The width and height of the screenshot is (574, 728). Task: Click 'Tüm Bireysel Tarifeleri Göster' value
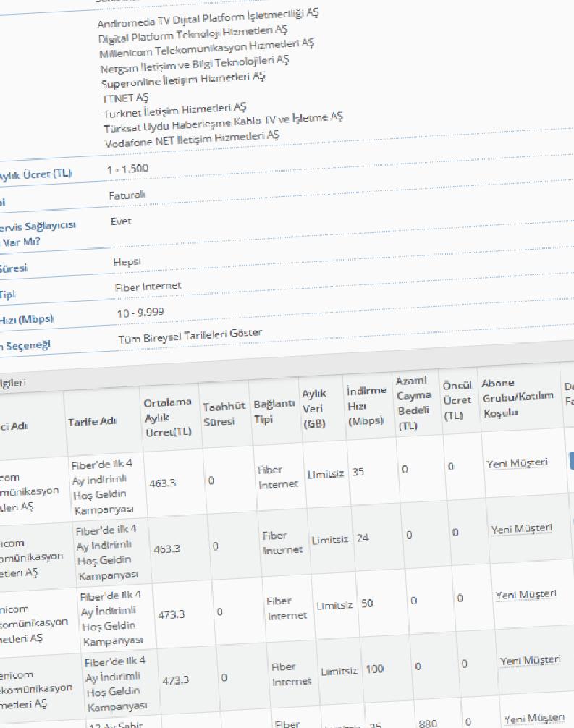190,336
